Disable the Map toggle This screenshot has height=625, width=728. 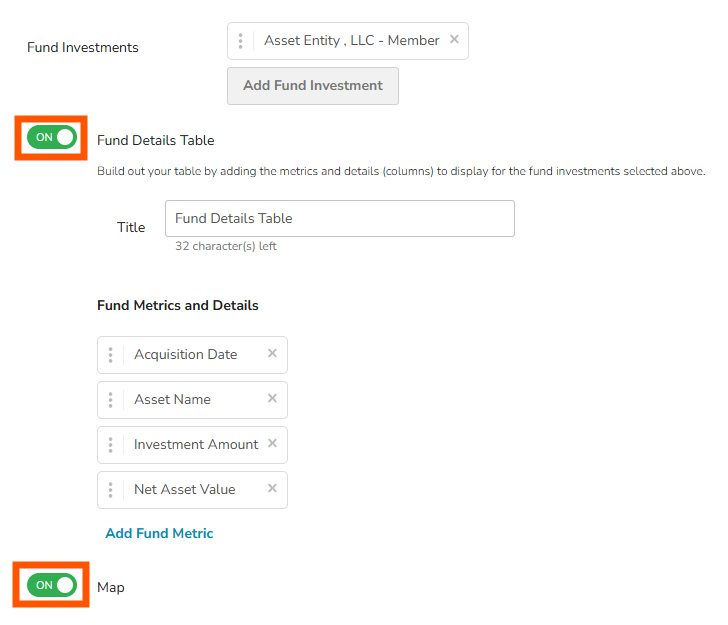(x=52, y=585)
